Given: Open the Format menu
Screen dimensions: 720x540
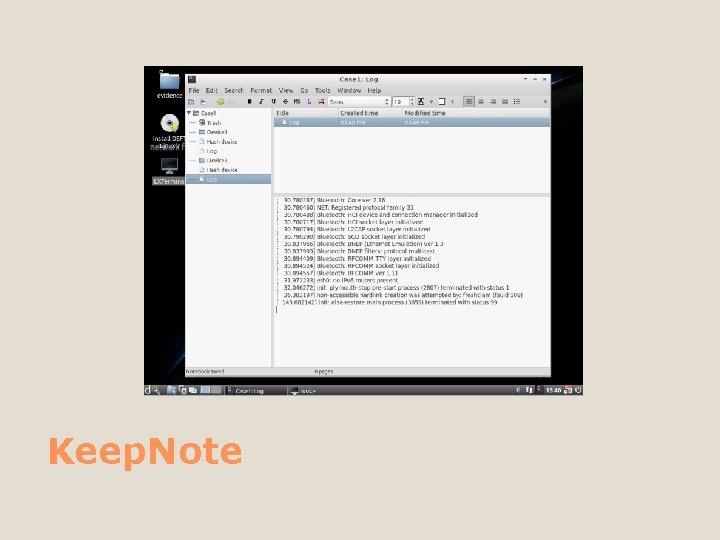Looking at the screenshot, I should pos(261,90).
